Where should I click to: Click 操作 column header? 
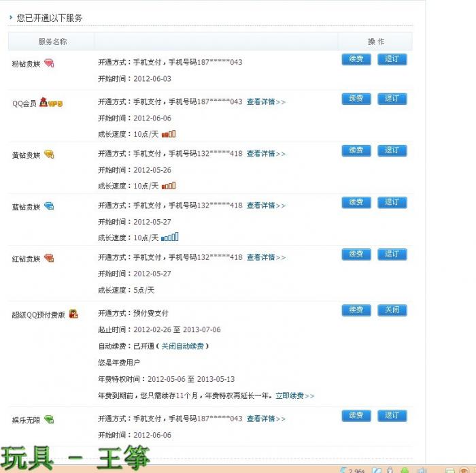click(376, 42)
